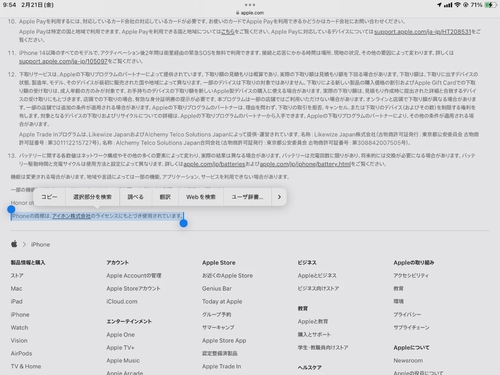
Task: Open the TV & Home footer link
Action: tap(26, 367)
